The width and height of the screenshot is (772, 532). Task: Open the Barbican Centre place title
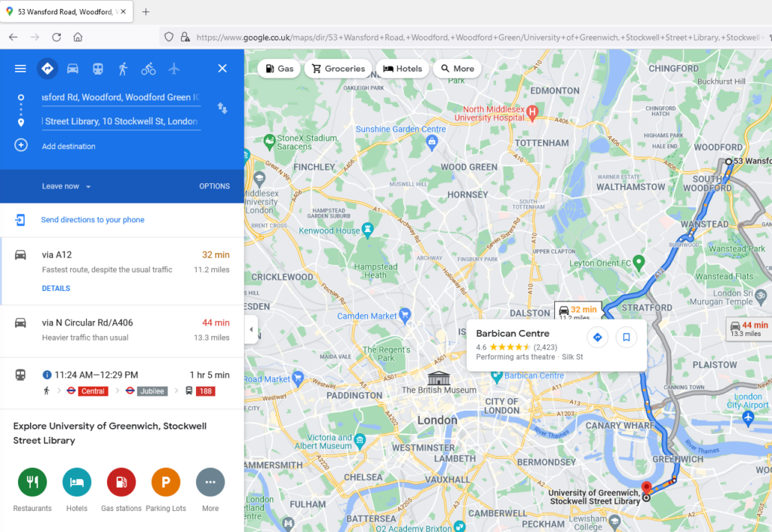click(x=513, y=333)
